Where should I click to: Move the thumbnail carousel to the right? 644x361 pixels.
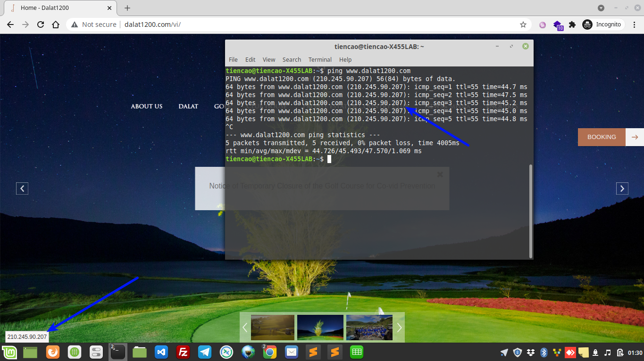400,327
